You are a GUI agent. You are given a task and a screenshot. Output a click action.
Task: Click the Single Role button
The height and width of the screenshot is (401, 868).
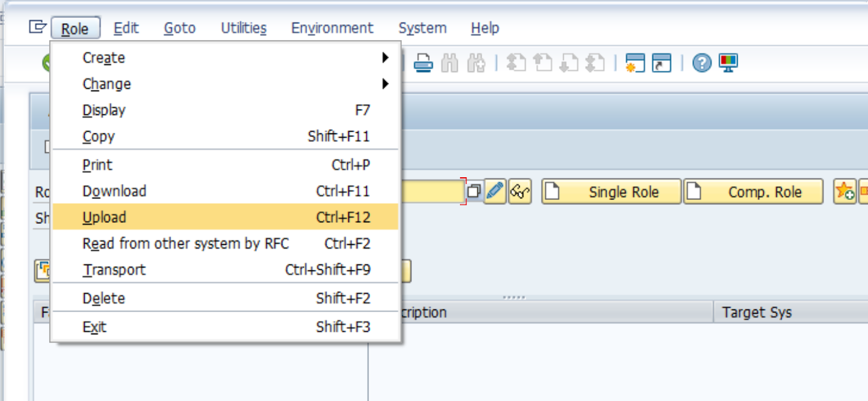(611, 192)
